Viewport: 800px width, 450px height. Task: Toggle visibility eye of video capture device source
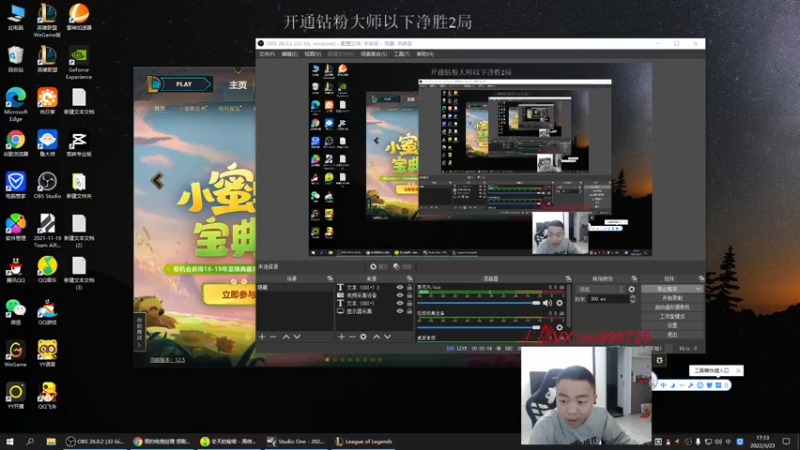(399, 295)
